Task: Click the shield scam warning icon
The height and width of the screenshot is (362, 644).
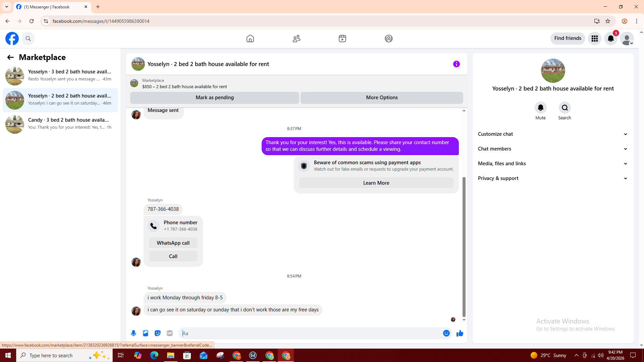Action: tap(304, 166)
